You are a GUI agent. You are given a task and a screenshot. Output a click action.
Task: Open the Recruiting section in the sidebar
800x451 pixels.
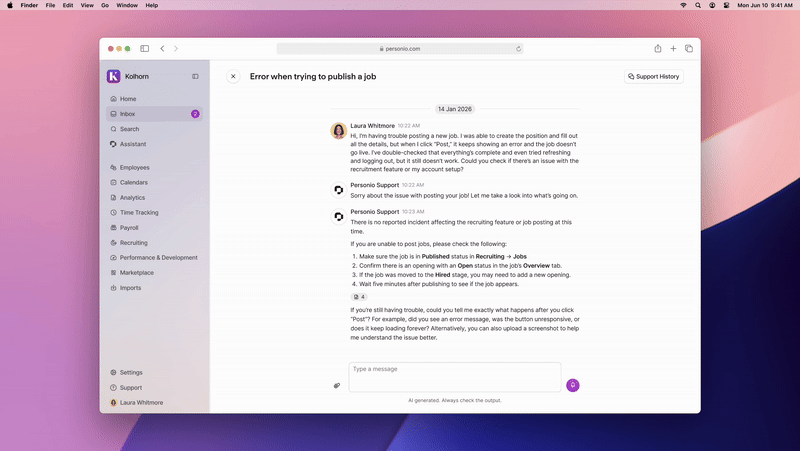[x=133, y=243]
